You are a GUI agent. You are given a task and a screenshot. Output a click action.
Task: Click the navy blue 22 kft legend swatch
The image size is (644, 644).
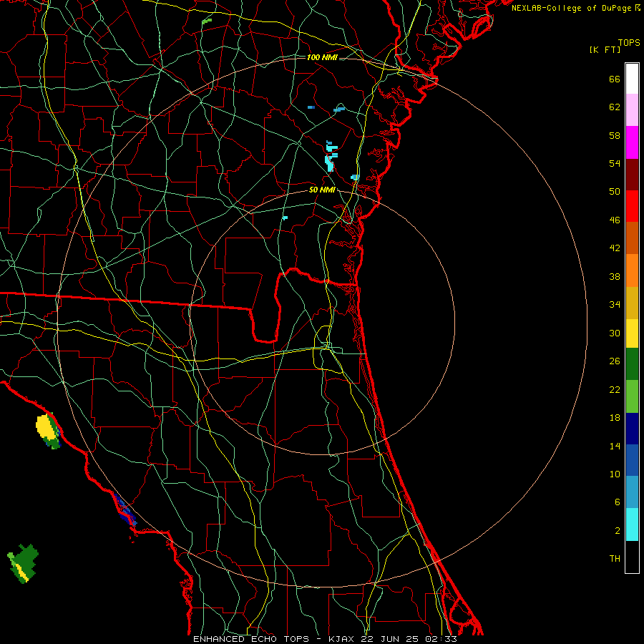coord(632,429)
